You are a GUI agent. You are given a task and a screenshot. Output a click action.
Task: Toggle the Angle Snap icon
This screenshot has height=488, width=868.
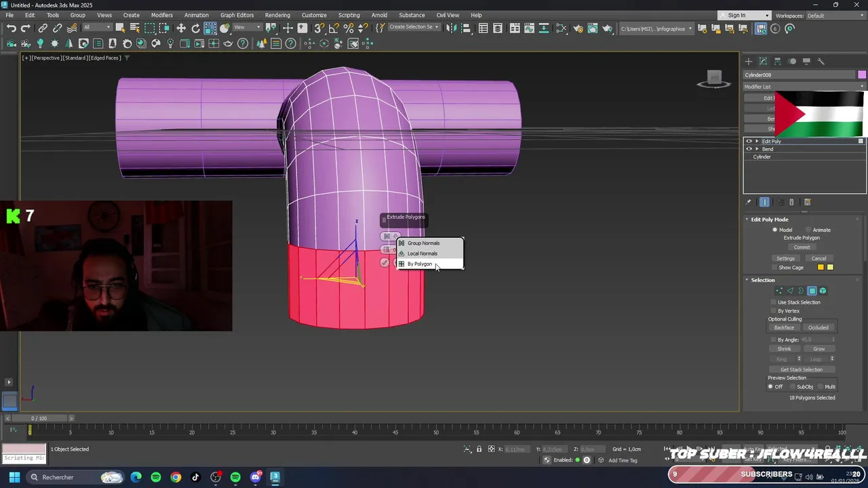click(334, 28)
